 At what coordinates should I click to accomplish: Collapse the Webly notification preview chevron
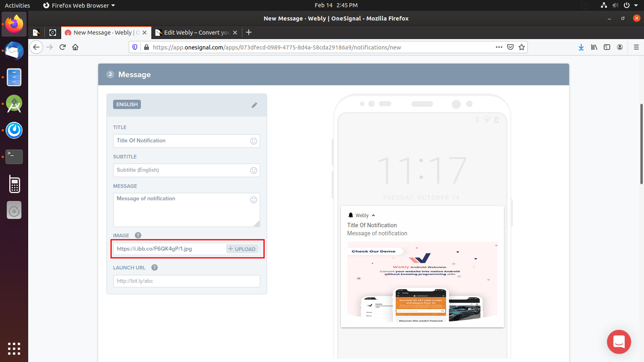(x=373, y=216)
